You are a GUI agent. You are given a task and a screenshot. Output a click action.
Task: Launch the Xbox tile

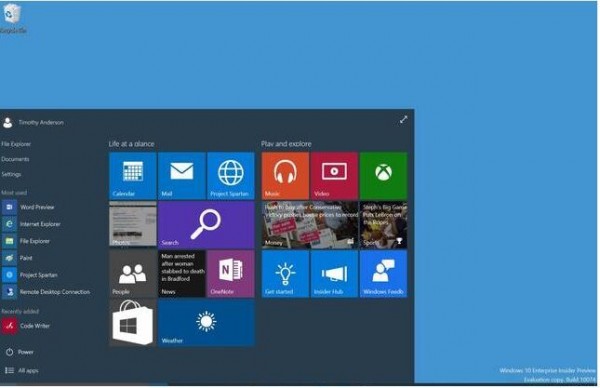pos(383,176)
